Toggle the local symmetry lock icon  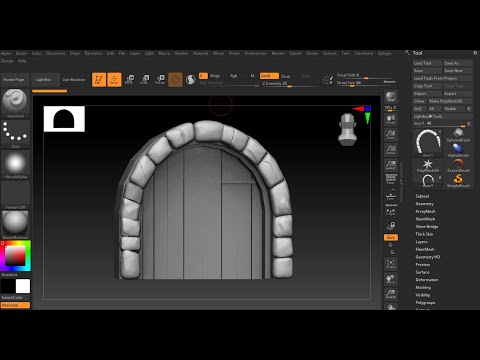click(x=391, y=226)
